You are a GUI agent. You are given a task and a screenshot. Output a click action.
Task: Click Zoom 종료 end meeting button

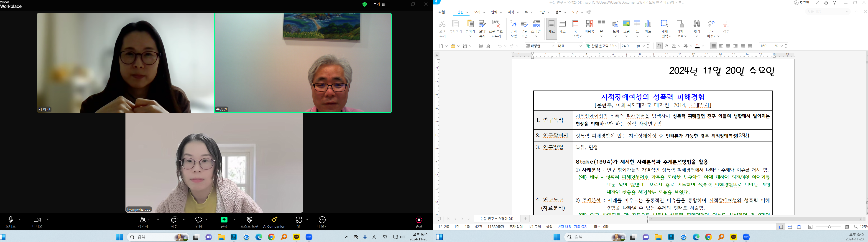[419, 222]
